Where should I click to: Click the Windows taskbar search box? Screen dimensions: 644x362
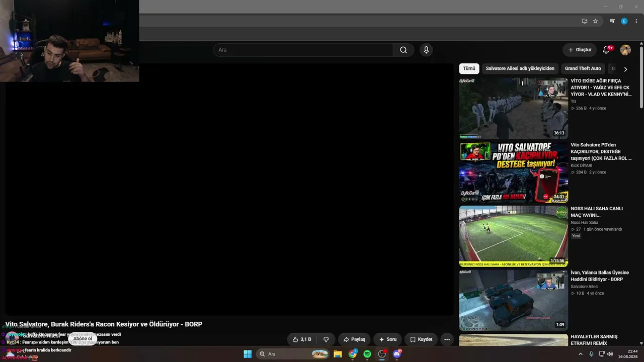293,354
